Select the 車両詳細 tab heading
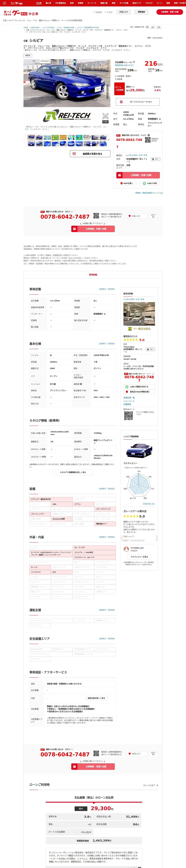 [x=93, y=275]
